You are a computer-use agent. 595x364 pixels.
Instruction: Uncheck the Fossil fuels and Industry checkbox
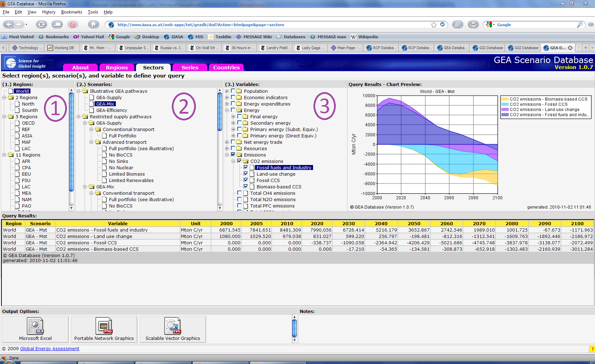pyautogui.click(x=246, y=167)
